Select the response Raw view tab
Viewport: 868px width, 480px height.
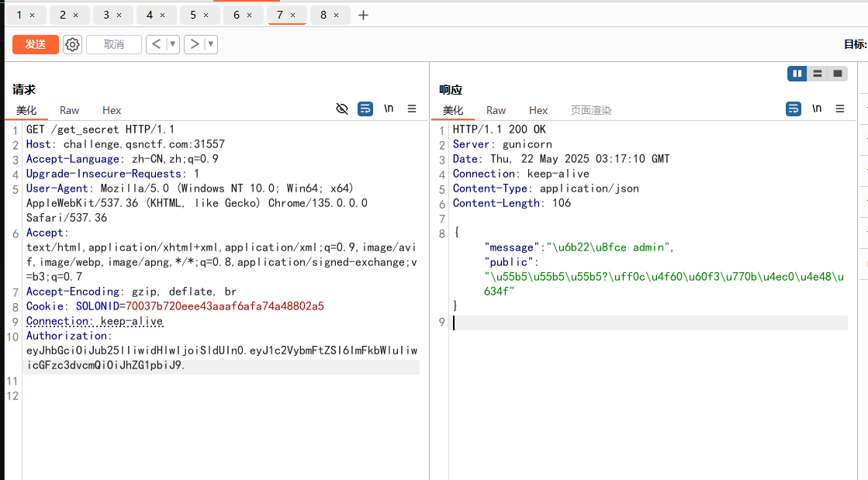coord(496,110)
